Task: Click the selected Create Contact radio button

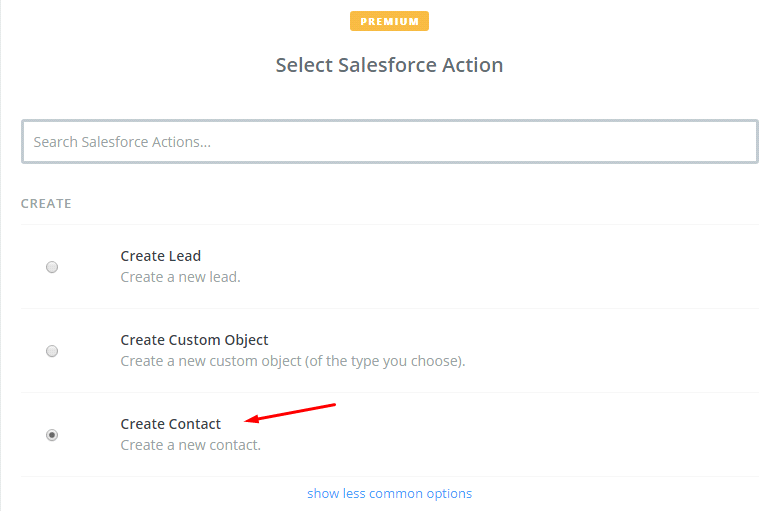Action: (x=52, y=435)
